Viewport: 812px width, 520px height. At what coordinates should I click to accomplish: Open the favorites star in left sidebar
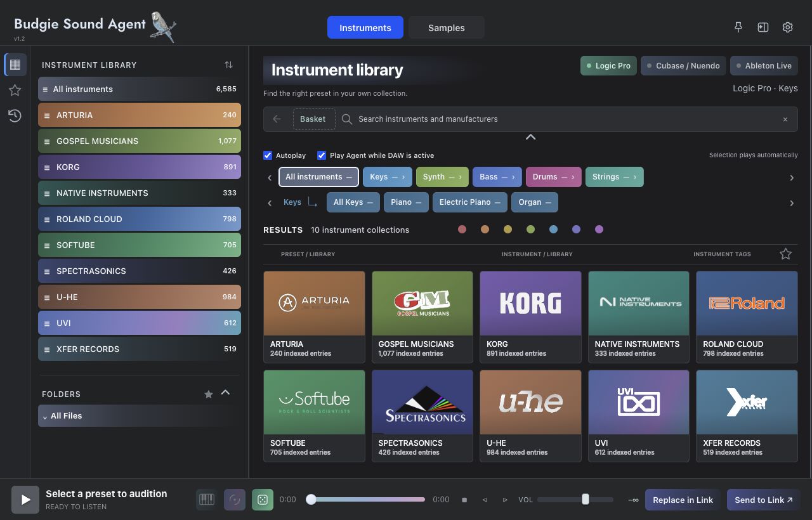tap(15, 90)
